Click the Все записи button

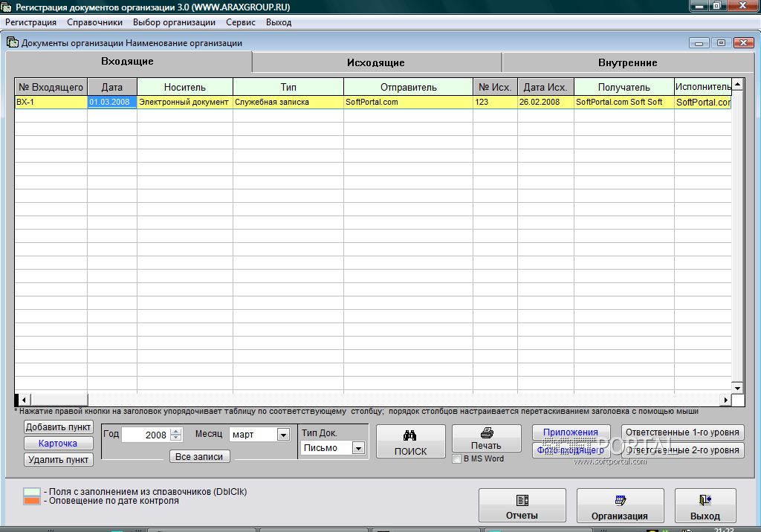[x=199, y=457]
